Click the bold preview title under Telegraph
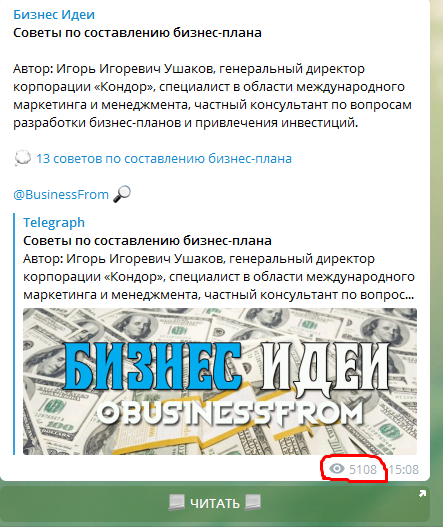The height and width of the screenshot is (527, 443). click(x=147, y=241)
